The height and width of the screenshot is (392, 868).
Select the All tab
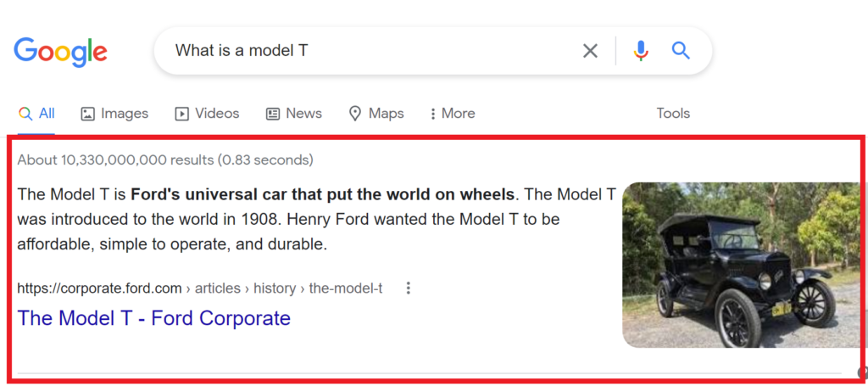click(36, 114)
